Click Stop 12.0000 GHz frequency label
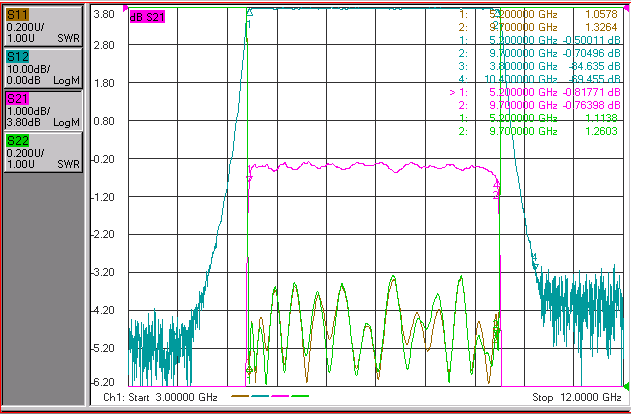 pyautogui.click(x=577, y=398)
